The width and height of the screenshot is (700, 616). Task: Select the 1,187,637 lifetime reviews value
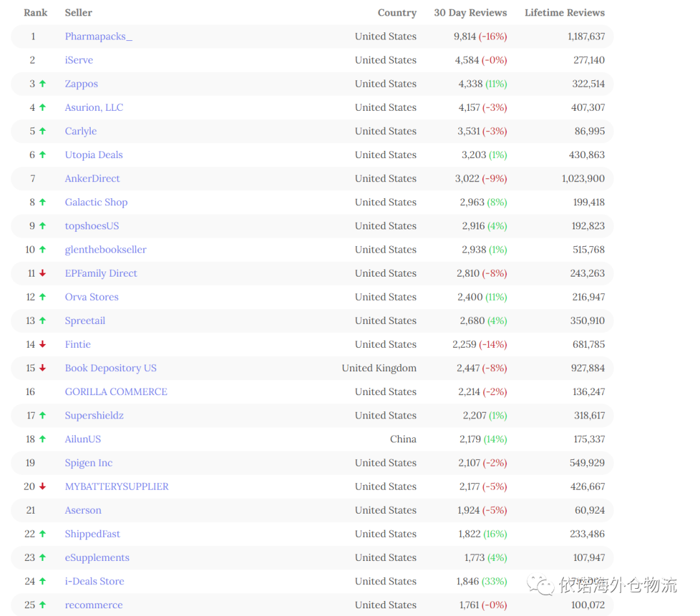pyautogui.click(x=586, y=36)
